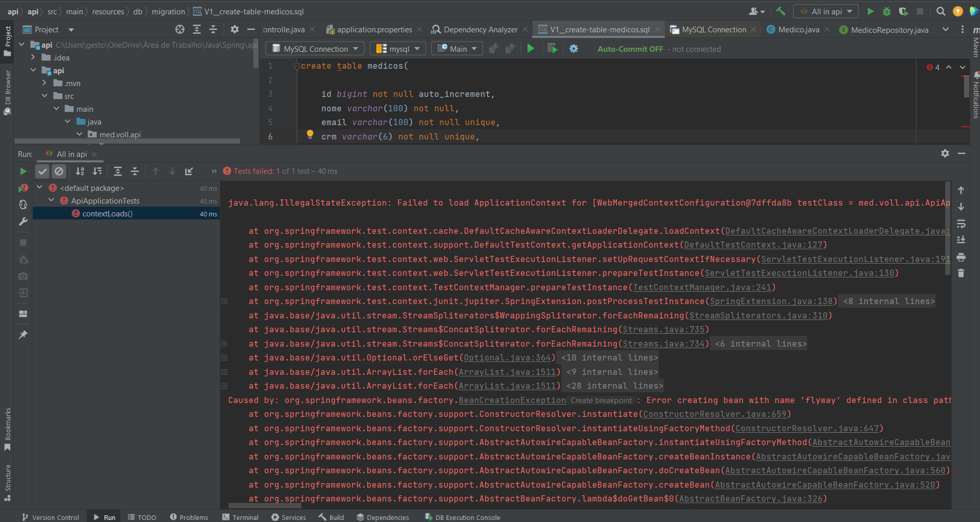Open user account icon in toolbar
The height and width of the screenshot is (522, 980).
[757, 11]
